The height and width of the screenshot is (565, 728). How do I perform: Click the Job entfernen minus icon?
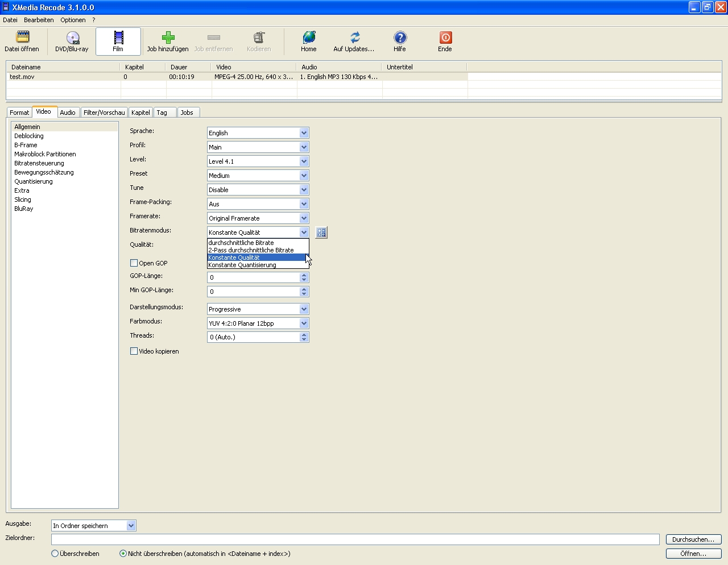(x=214, y=38)
